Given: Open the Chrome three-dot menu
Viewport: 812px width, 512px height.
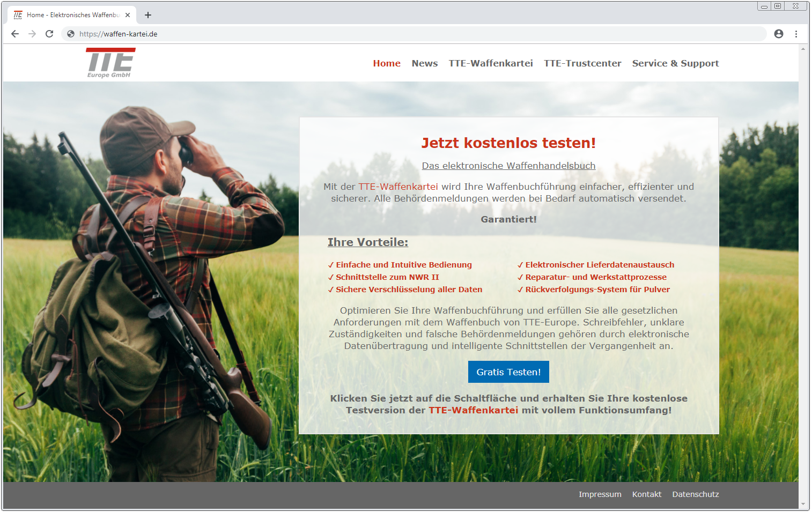Looking at the screenshot, I should [x=796, y=34].
